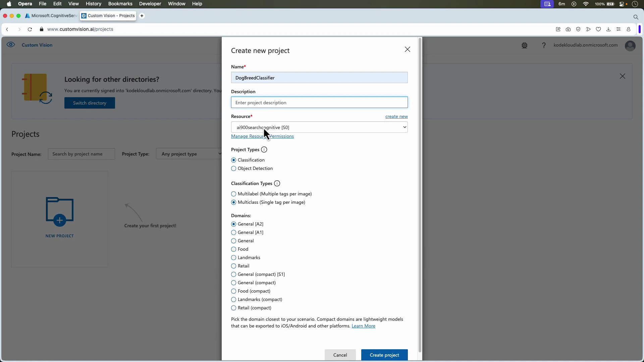
Task: Open new browser tab with plus
Action: tap(142, 16)
